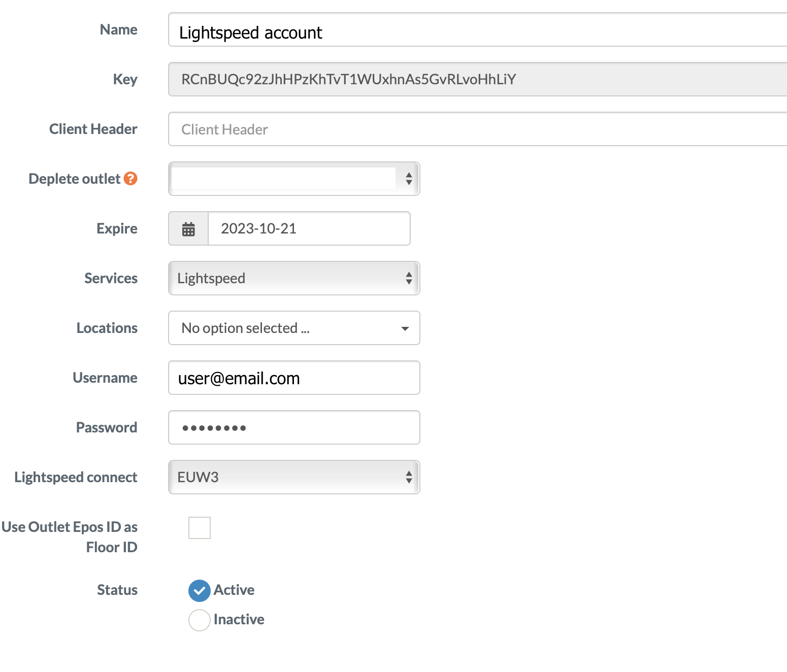Click the empty Client Header field
Viewport: 787px width, 672px height.
(x=355, y=129)
